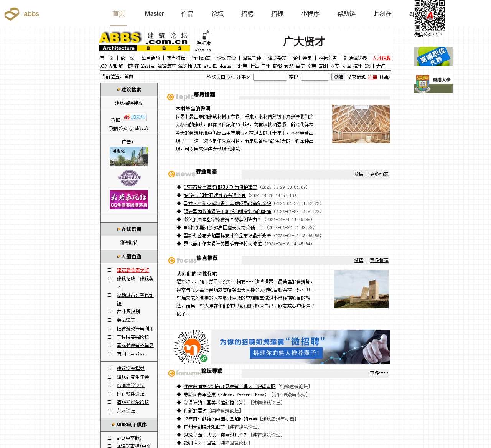Open the red 建筑新传媒大奖 sidebar link

tap(133, 270)
